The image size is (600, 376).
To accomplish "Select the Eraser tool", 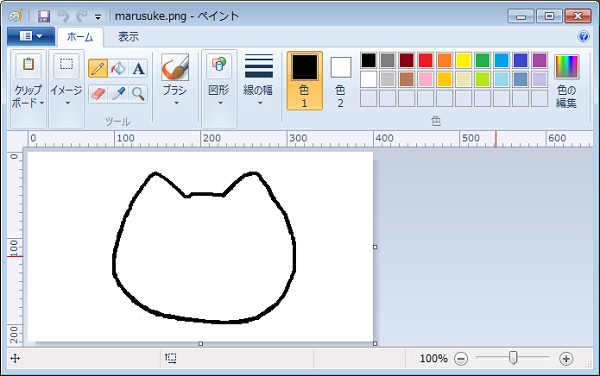I will tap(98, 94).
